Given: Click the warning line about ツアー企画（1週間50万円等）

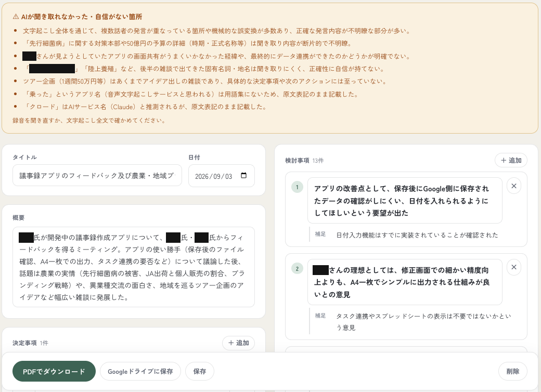Looking at the screenshot, I should pyautogui.click(x=205, y=82).
